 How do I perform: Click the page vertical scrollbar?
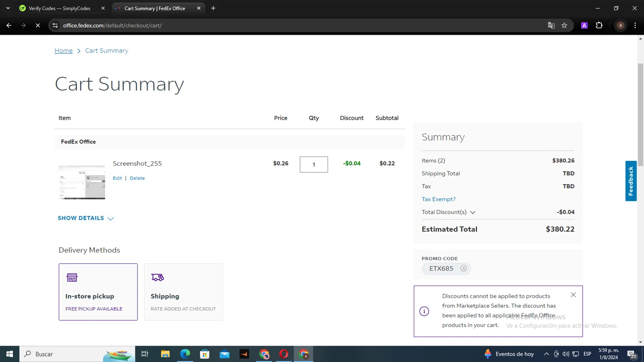(641, 115)
